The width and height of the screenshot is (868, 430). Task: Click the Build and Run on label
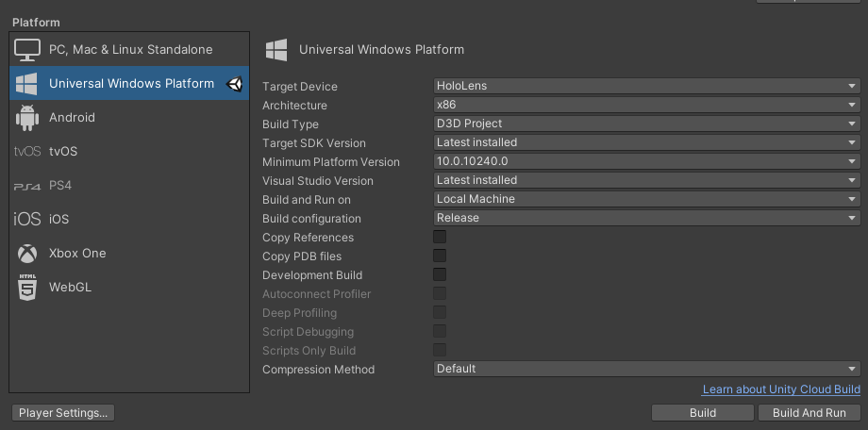click(x=307, y=200)
